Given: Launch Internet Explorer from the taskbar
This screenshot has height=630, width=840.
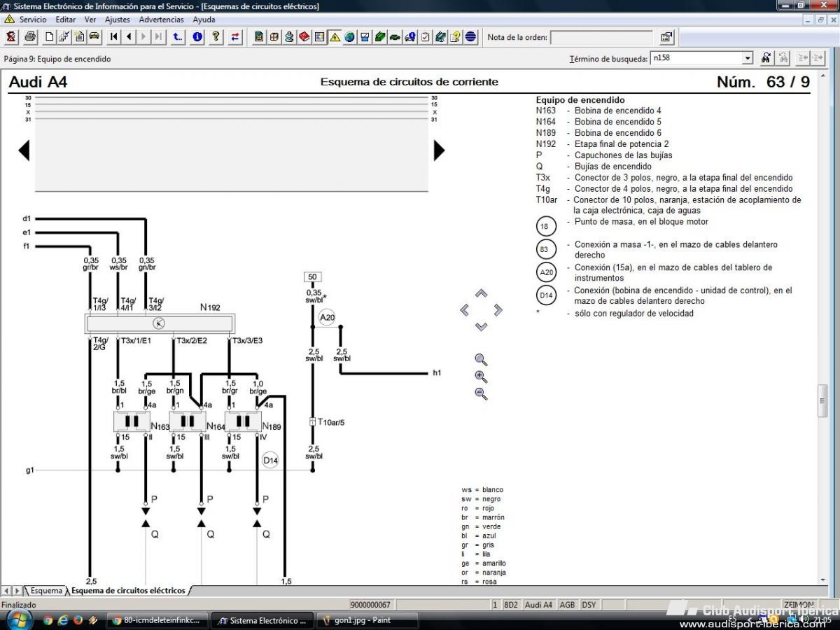Looking at the screenshot, I should coord(63,620).
